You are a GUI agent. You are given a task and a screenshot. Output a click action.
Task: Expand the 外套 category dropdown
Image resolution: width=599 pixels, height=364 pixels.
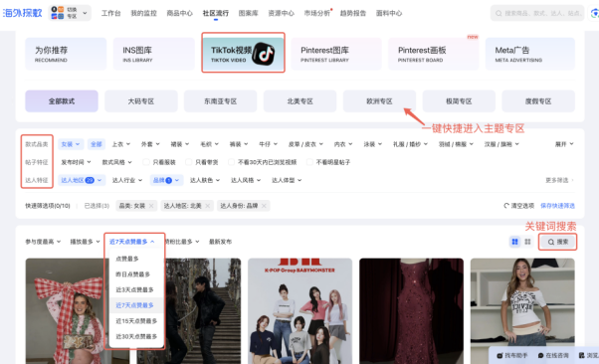pos(150,144)
